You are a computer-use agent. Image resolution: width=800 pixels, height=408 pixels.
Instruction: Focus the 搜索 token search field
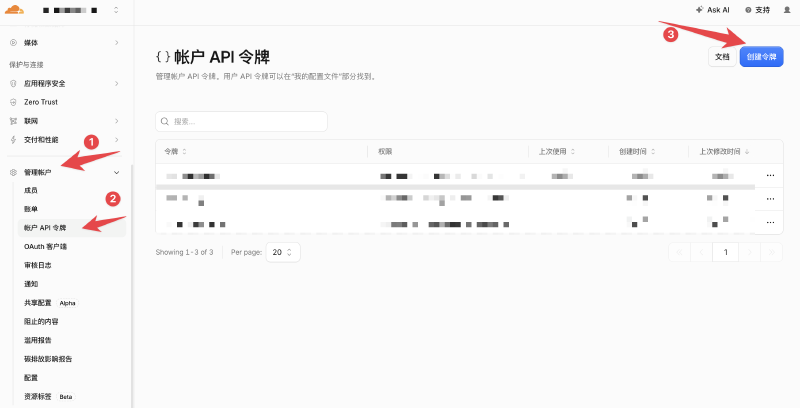point(241,121)
